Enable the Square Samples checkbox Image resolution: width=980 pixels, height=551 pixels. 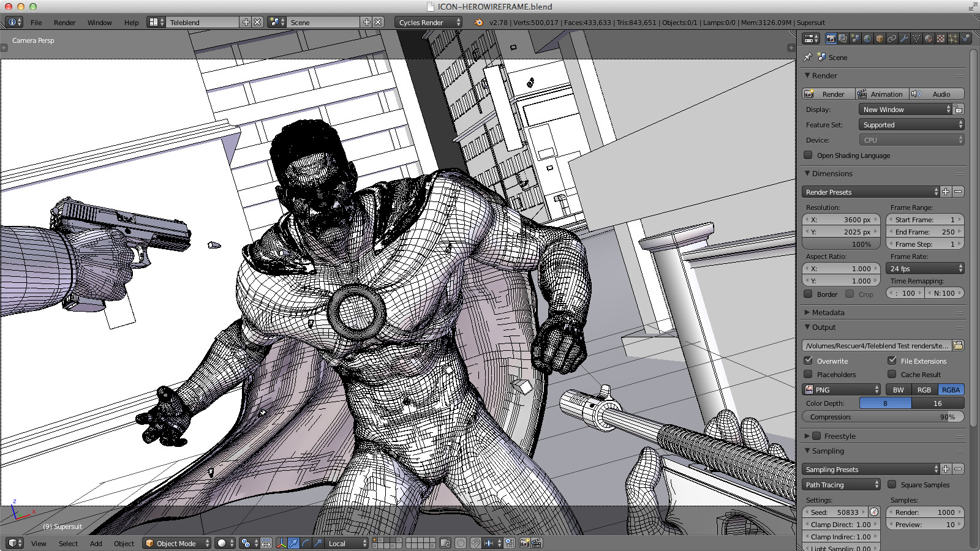click(892, 484)
